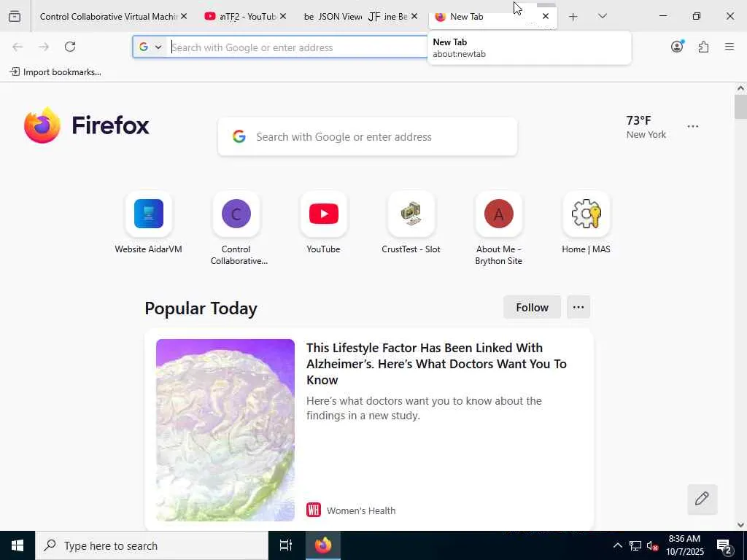The width and height of the screenshot is (747, 560).
Task: Open the Firefox account icon
Action: pyautogui.click(x=677, y=47)
